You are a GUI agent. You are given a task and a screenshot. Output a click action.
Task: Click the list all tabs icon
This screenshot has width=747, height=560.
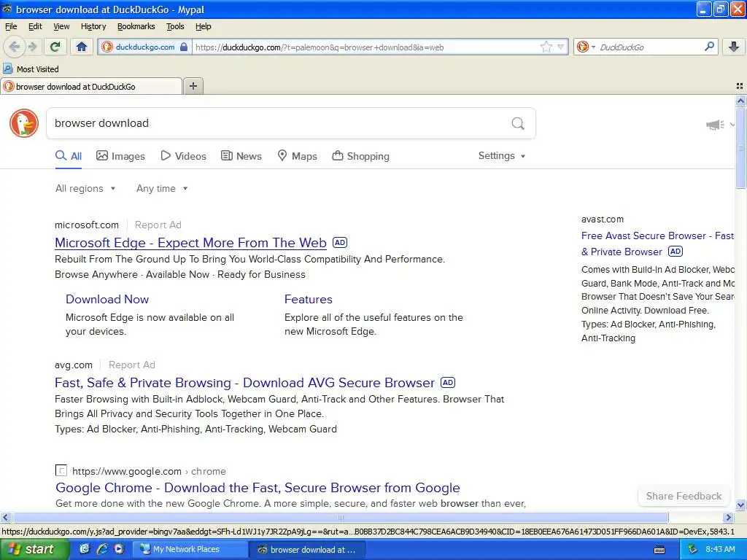click(x=740, y=86)
